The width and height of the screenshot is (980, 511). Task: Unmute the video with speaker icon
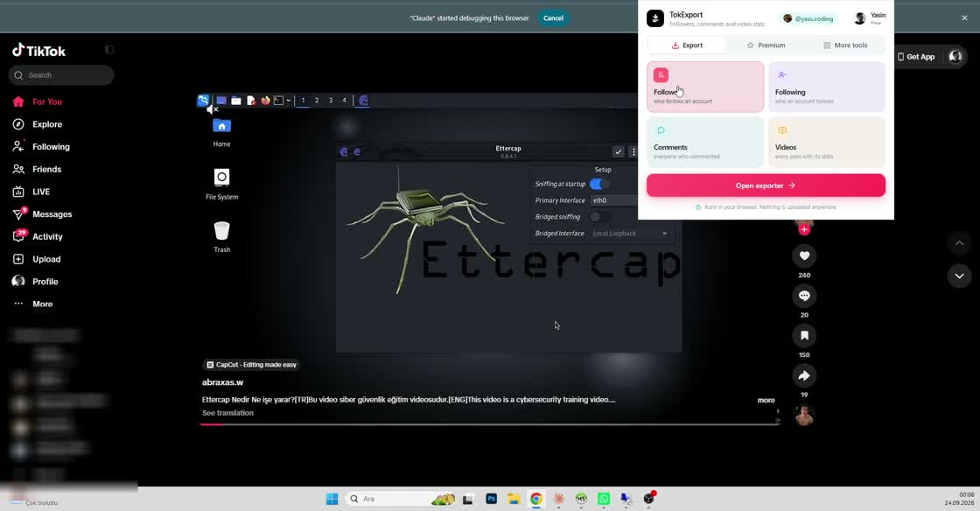coord(212,108)
